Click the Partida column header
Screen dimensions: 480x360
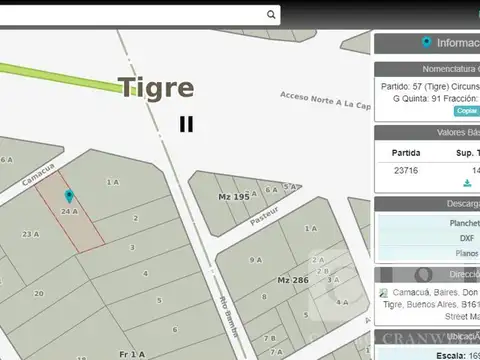coord(406,153)
